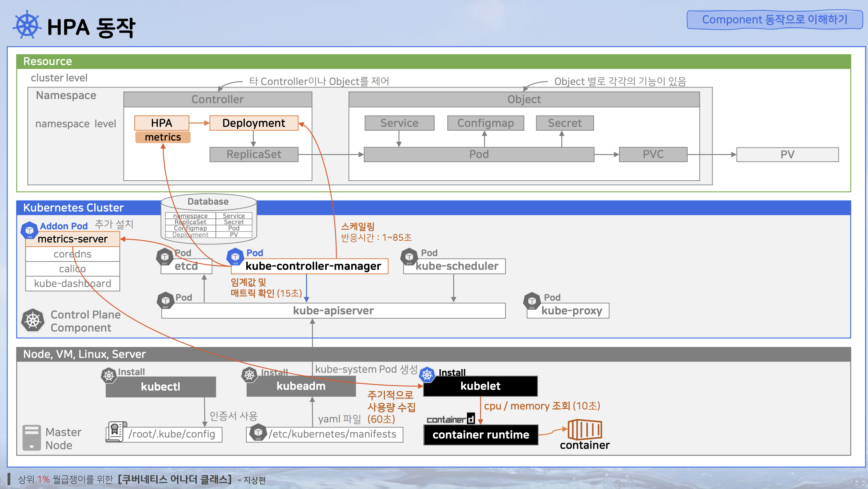Click the Control Plane Component wheel icon
Screen dimensions: 868x489
pos(33,320)
